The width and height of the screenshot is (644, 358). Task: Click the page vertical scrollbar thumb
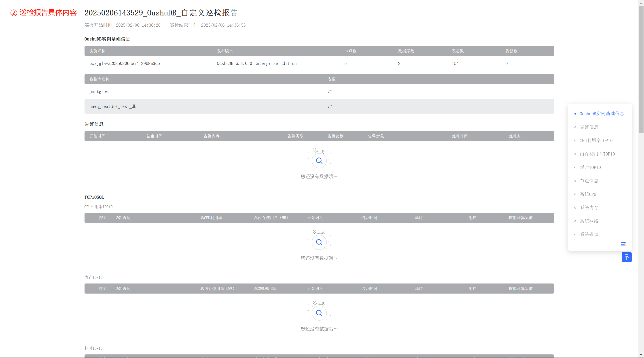tap(641, 69)
